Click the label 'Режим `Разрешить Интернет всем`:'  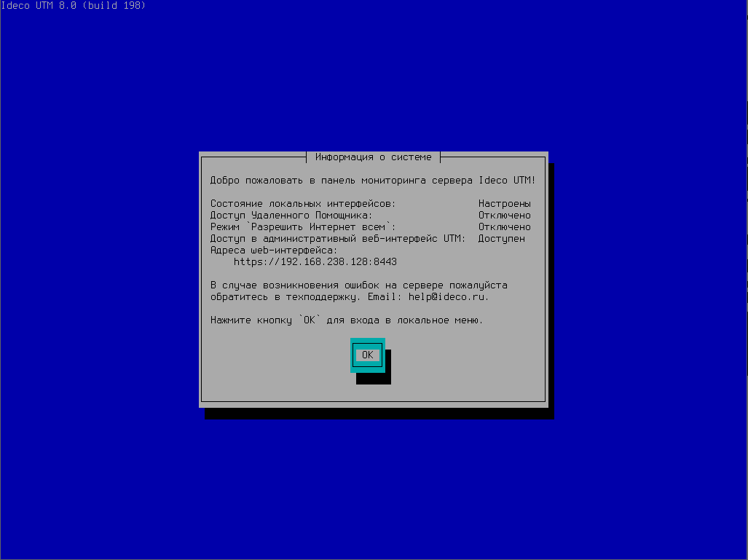303,227
